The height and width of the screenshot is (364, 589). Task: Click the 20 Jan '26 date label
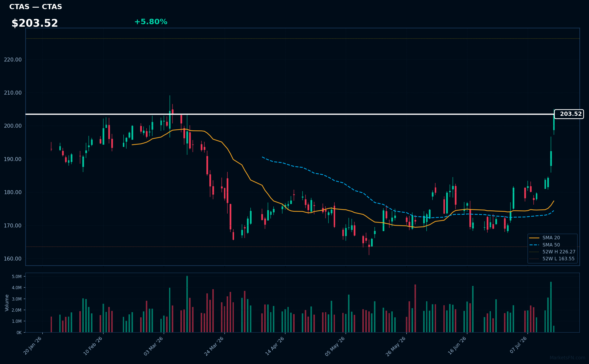pyautogui.click(x=33, y=346)
